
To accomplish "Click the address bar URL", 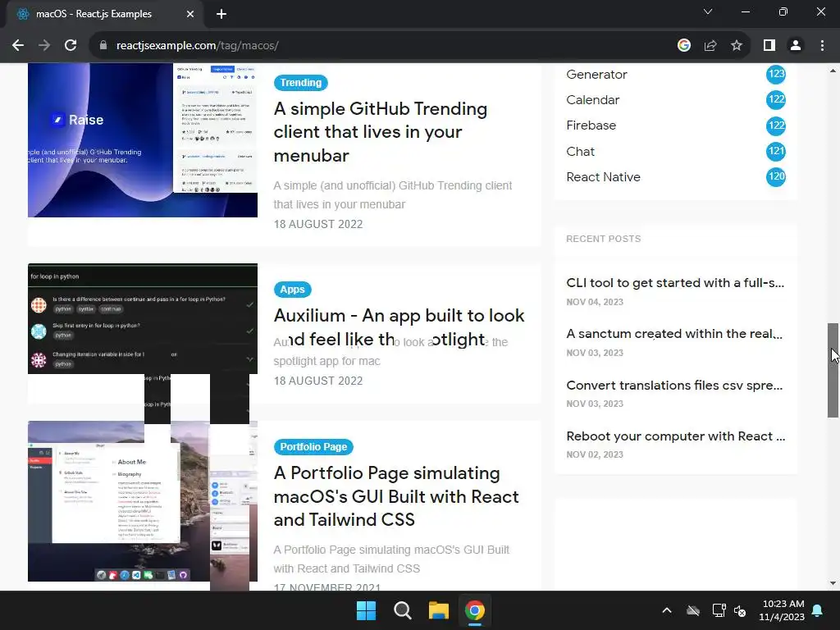I will tap(197, 46).
